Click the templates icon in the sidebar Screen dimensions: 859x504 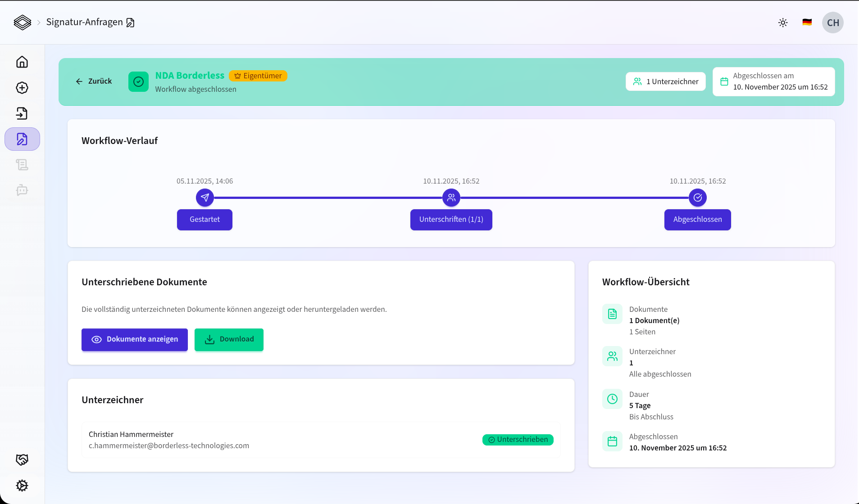point(22,165)
